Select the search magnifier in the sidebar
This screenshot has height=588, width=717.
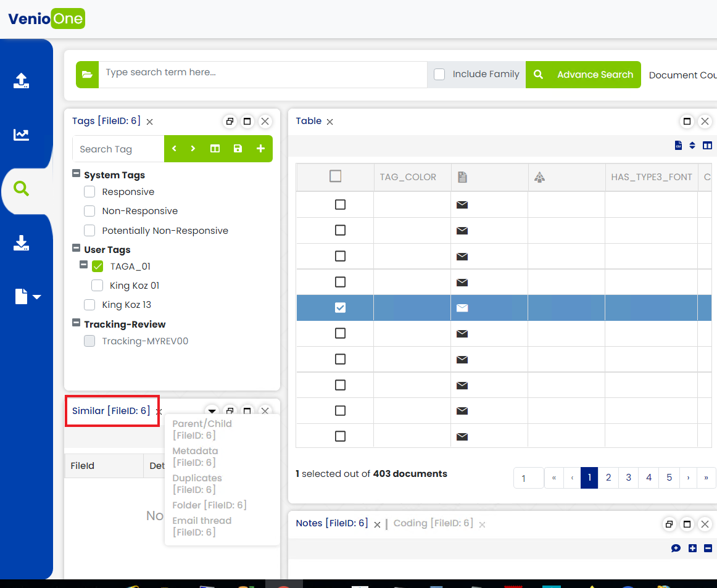[x=21, y=188]
